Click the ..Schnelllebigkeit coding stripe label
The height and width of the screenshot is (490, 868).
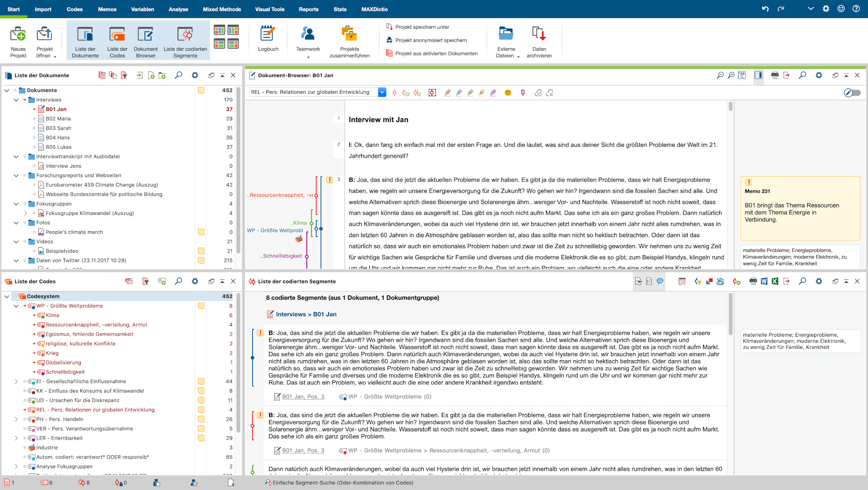click(281, 256)
